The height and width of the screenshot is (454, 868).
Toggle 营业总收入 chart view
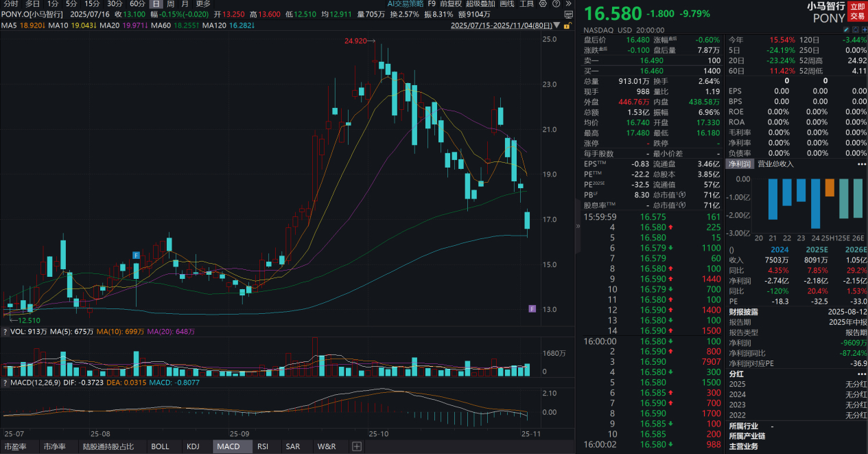[775, 164]
